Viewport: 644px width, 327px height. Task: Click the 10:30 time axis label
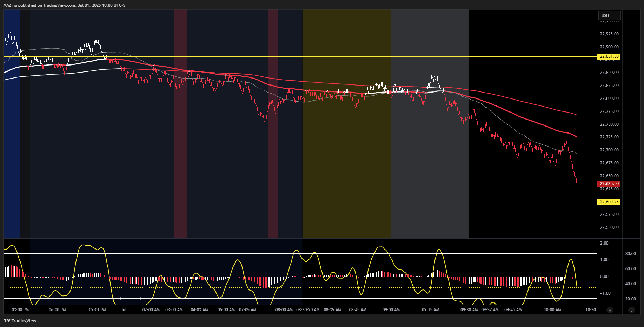point(591,310)
